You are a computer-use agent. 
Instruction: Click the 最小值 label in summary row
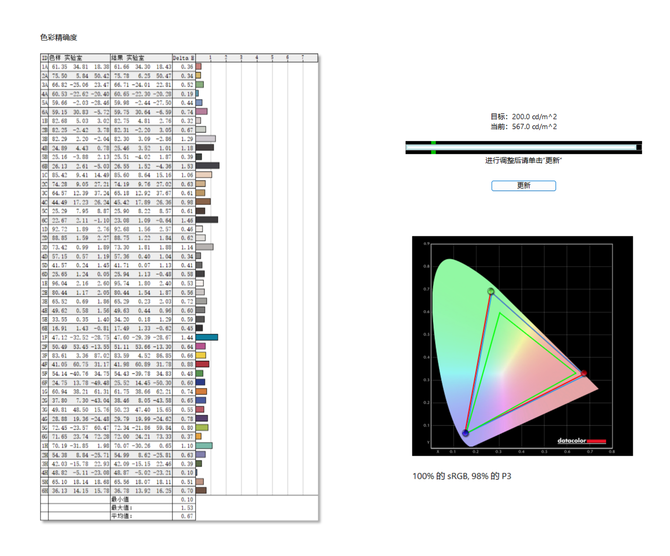click(120, 499)
